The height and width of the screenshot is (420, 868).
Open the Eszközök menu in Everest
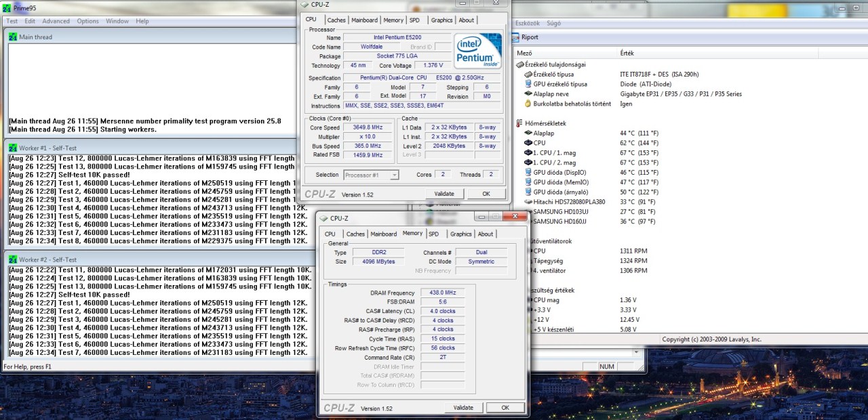[528, 23]
